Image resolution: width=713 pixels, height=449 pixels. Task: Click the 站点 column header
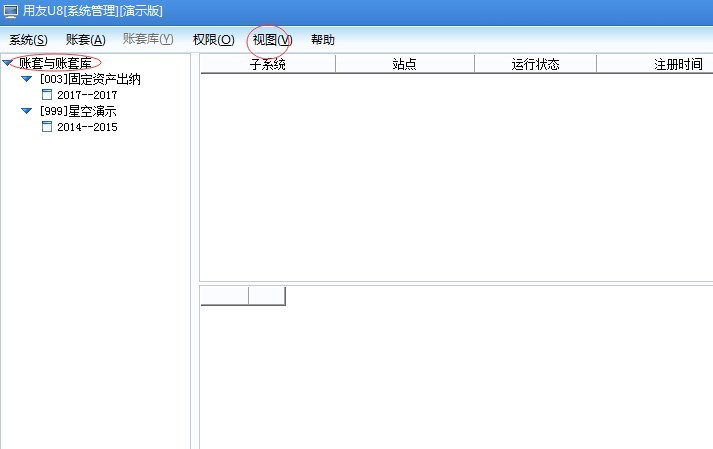(404, 64)
